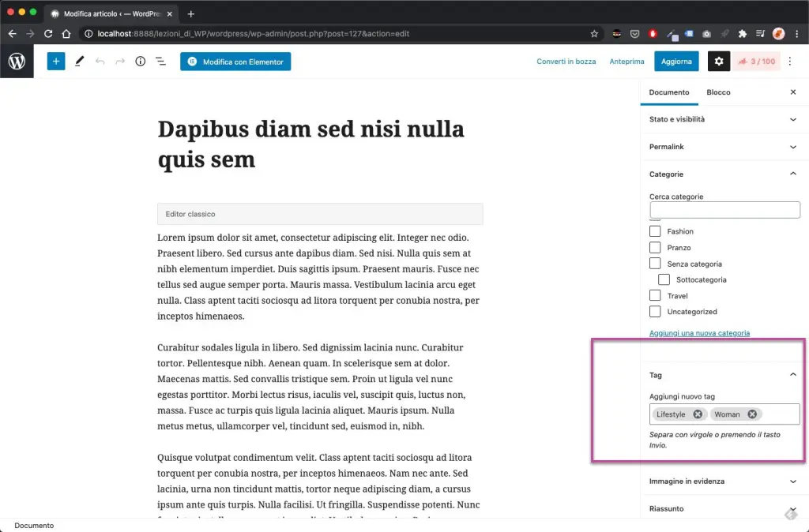Remove the Lifestyle tag

[698, 414]
